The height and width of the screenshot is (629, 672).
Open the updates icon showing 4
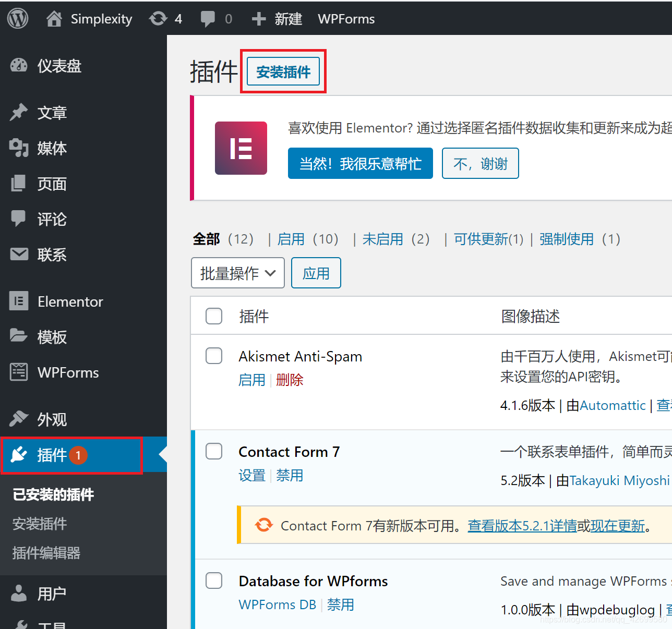pyautogui.click(x=158, y=19)
